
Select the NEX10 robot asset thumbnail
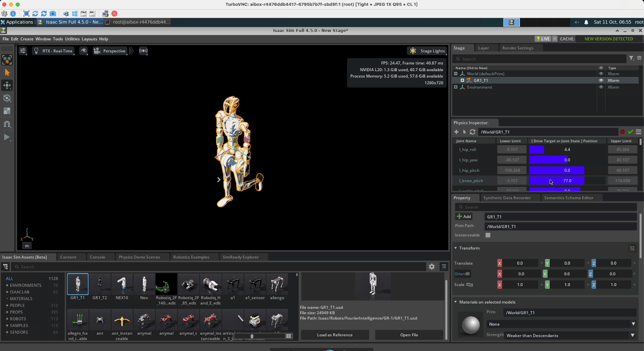122,285
